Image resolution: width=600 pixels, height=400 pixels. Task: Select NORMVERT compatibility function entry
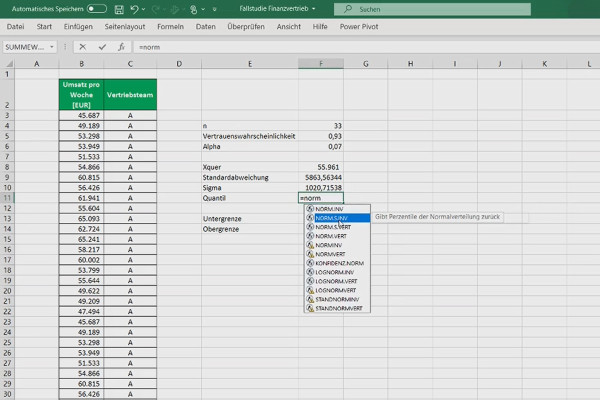coord(337,254)
